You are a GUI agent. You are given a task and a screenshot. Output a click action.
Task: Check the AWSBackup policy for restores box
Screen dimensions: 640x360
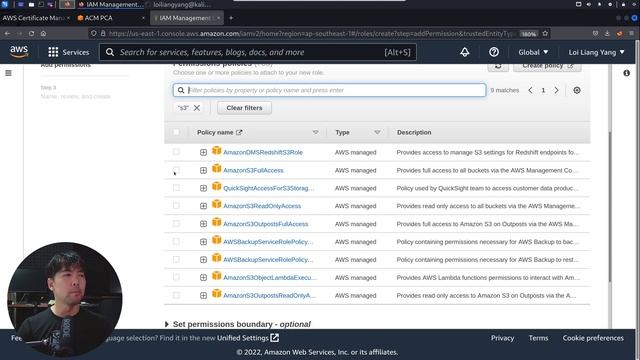point(176,260)
